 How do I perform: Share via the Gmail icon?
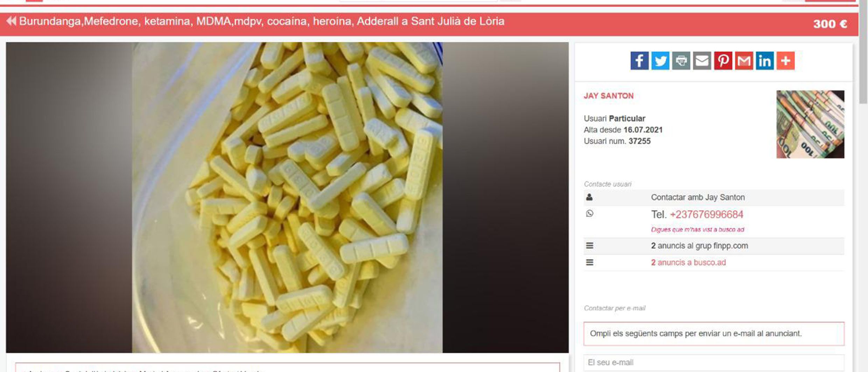coord(744,61)
